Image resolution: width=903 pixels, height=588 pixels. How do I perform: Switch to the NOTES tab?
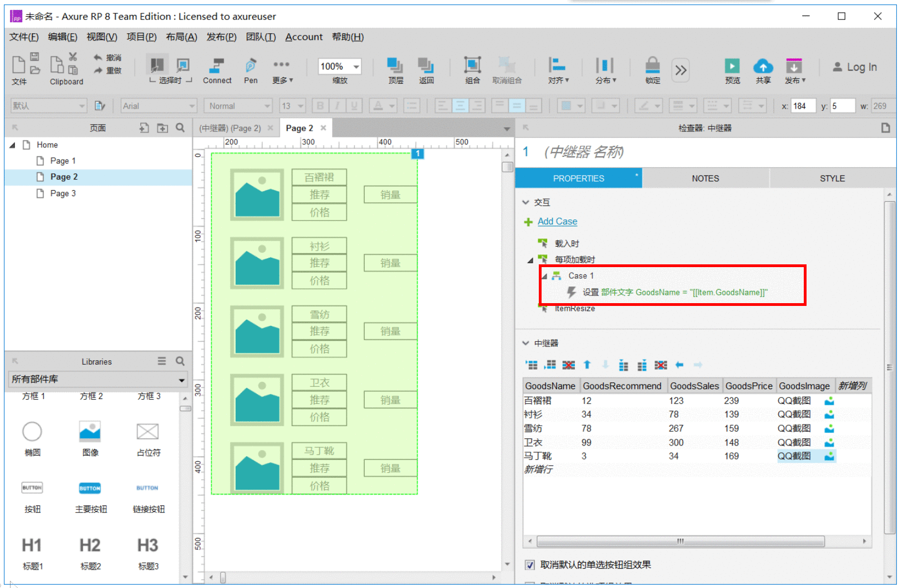[x=705, y=178]
